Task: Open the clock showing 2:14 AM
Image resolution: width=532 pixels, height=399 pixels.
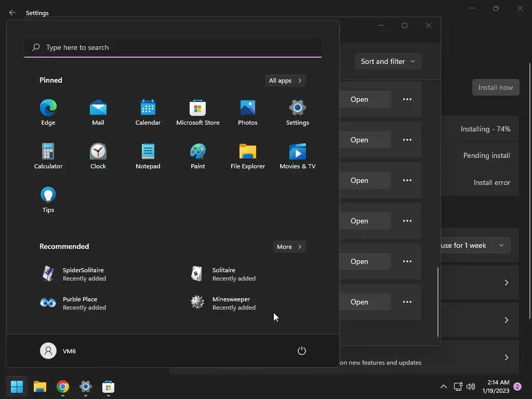Action: pyautogui.click(x=496, y=387)
